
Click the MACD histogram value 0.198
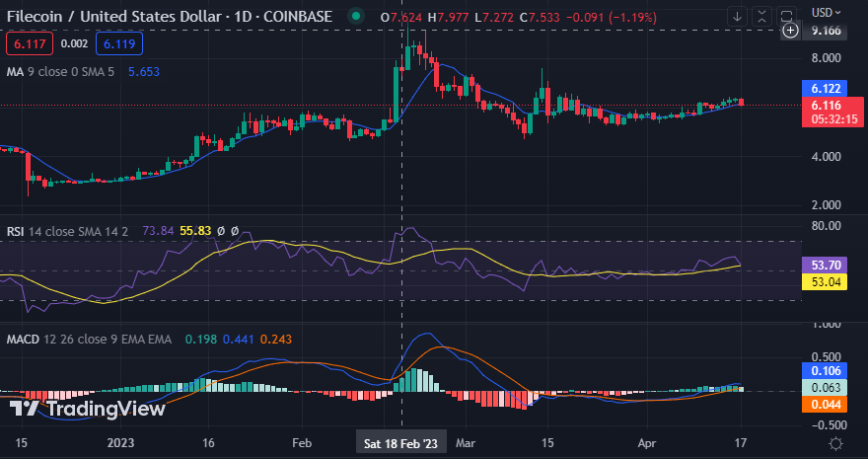pos(201,339)
